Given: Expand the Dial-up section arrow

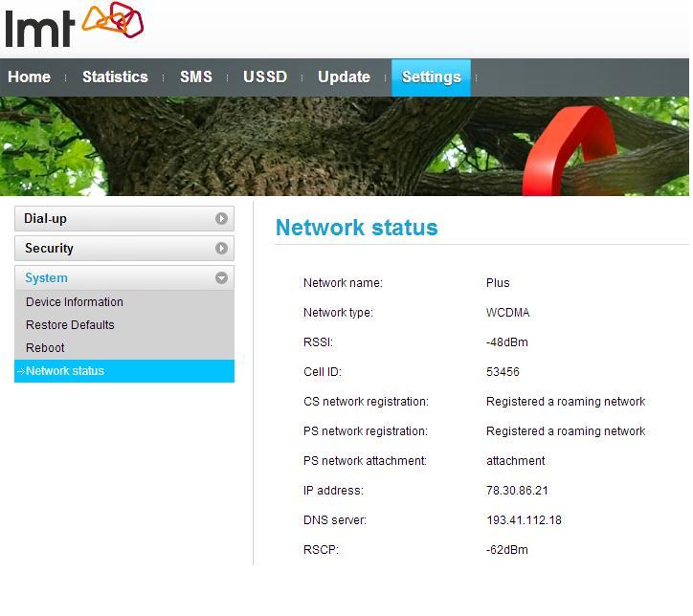Looking at the screenshot, I should (221, 219).
